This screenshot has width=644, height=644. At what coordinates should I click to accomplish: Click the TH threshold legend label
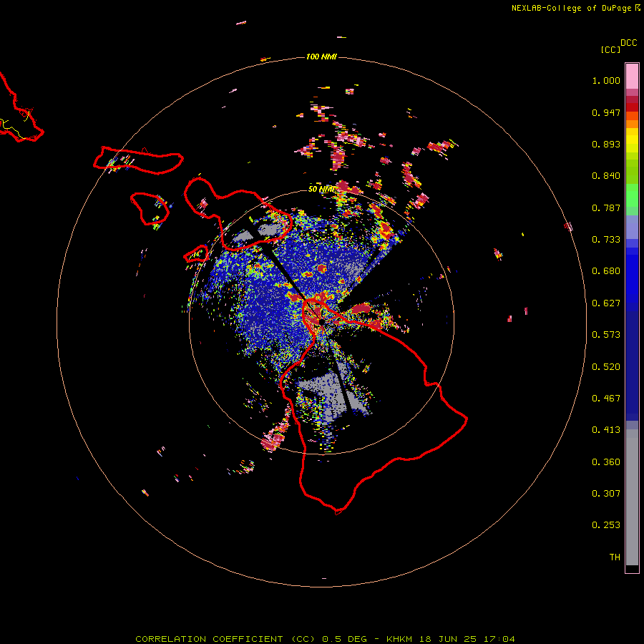615,557
